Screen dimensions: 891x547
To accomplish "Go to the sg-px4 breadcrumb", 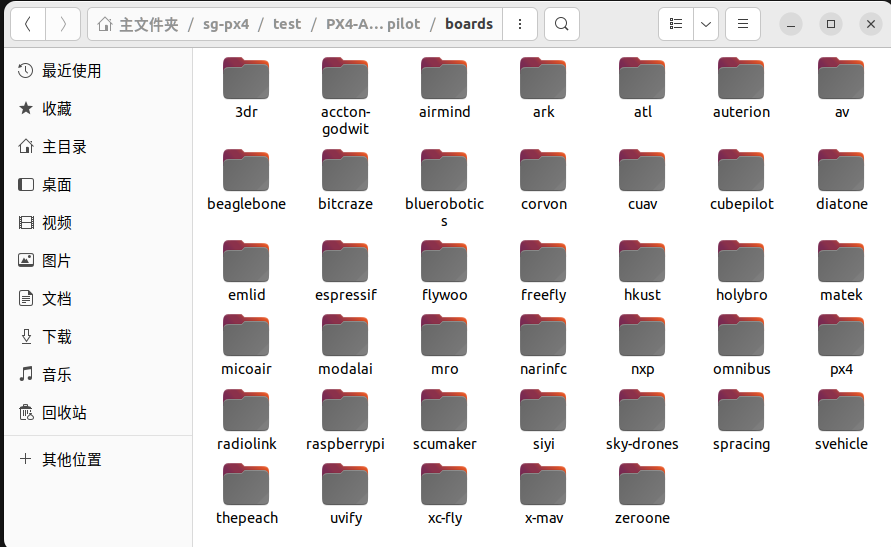I will [x=226, y=24].
